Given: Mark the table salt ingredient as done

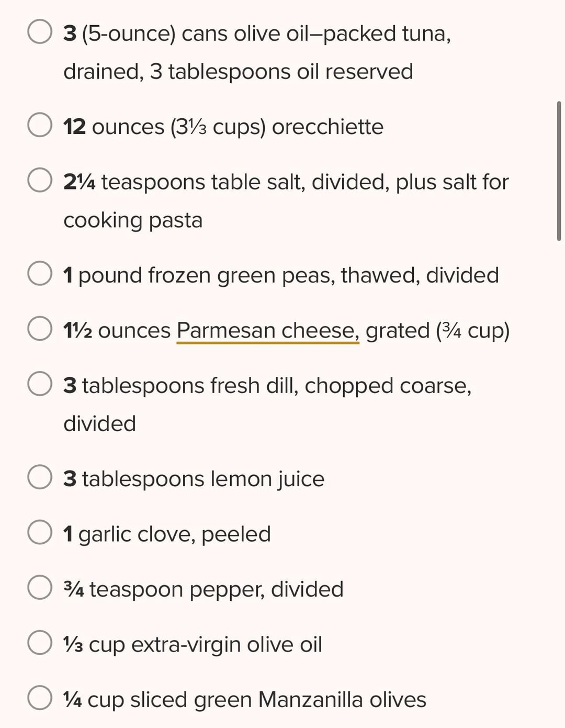Looking at the screenshot, I should point(40,181).
